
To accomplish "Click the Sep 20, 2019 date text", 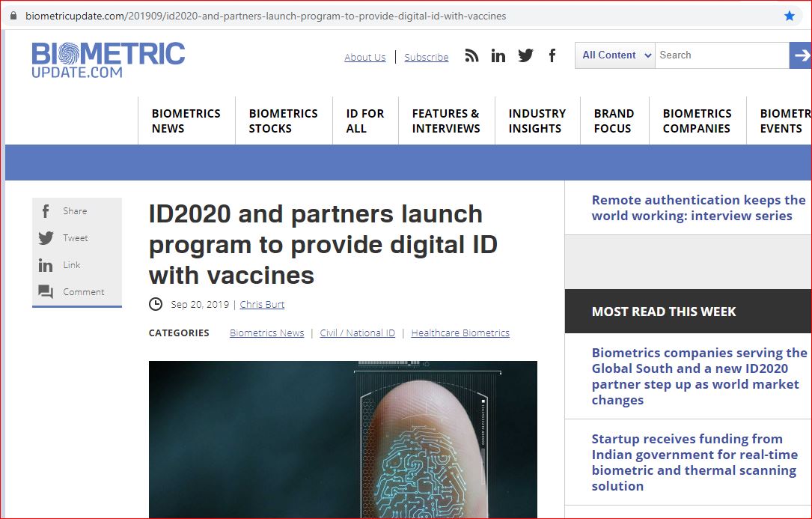I will pyautogui.click(x=200, y=304).
